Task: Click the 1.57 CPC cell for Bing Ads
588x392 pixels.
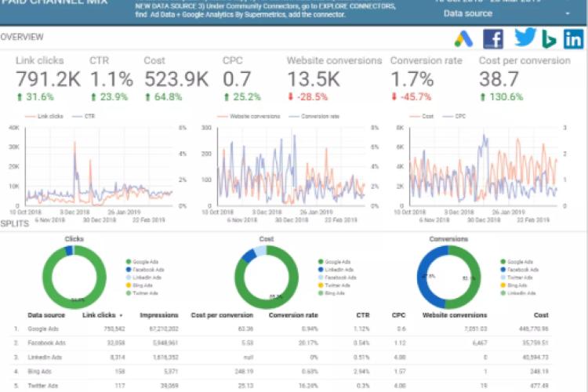Action: 400,372
